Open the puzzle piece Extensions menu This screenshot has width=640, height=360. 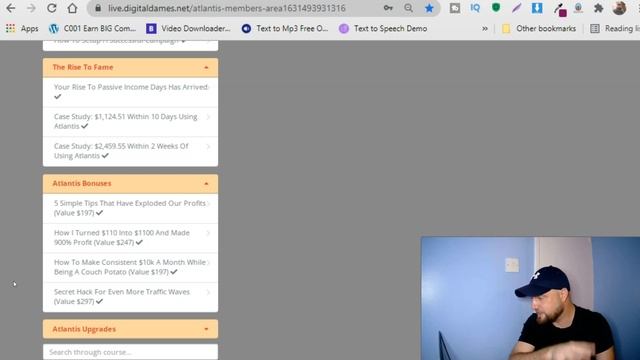598,8
